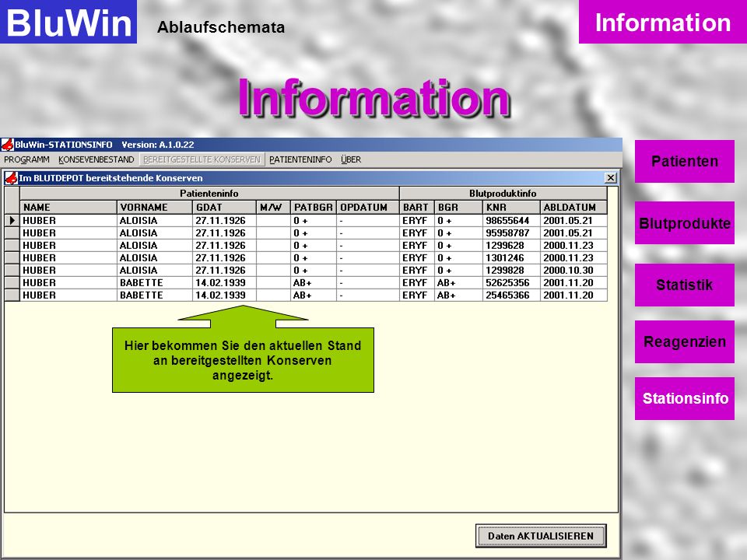Image resolution: width=747 pixels, height=560 pixels.
Task: Click the ABLDATUM column header
Action: click(573, 207)
